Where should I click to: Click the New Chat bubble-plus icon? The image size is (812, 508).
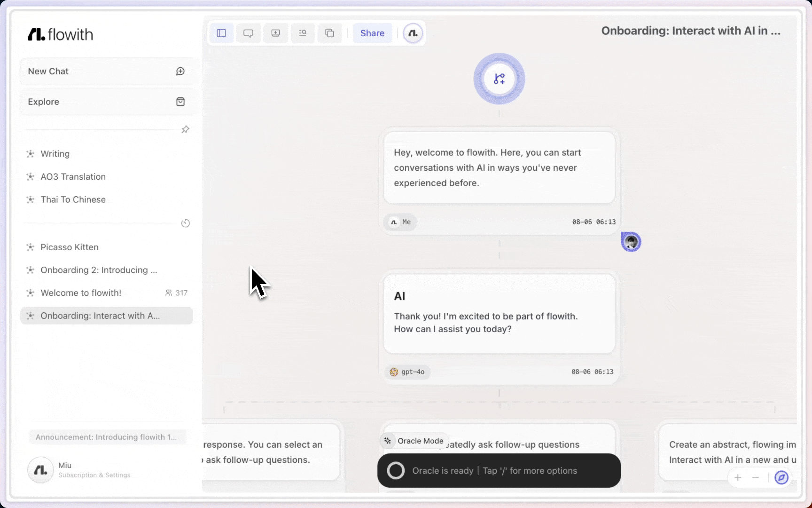tap(180, 71)
